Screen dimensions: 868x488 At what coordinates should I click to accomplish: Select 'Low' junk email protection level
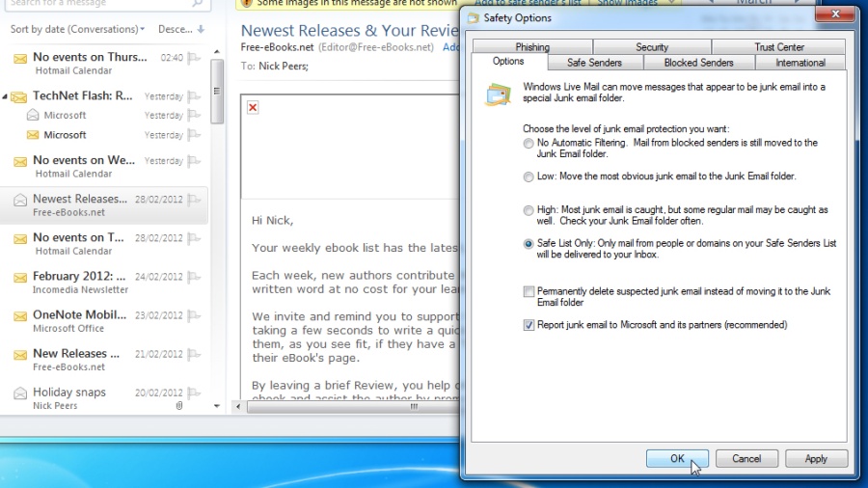click(x=529, y=177)
